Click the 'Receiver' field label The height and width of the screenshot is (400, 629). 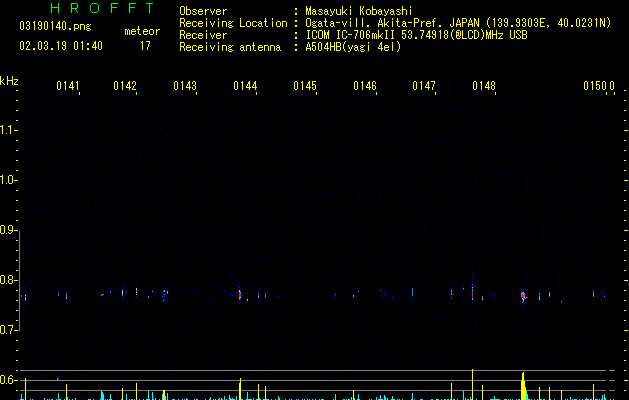(x=203, y=35)
